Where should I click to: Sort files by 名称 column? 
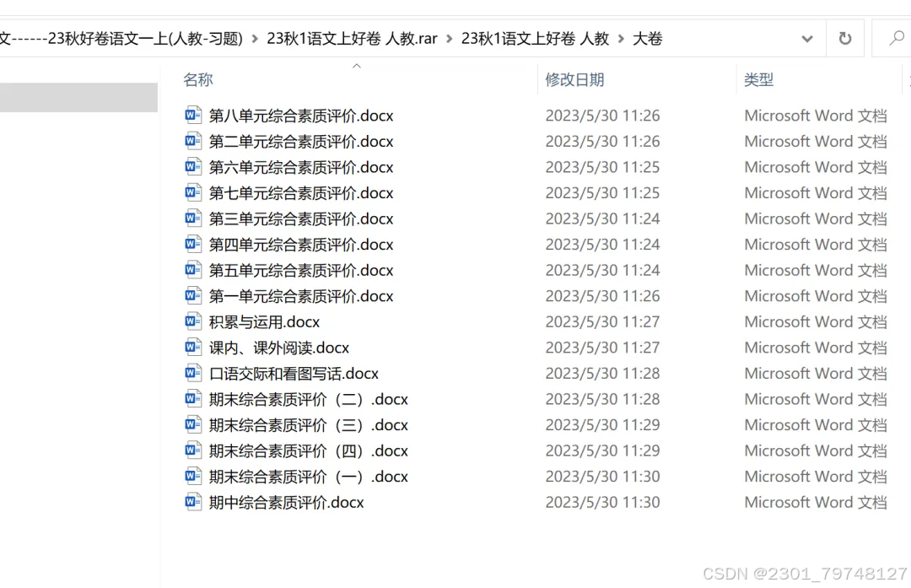click(198, 79)
